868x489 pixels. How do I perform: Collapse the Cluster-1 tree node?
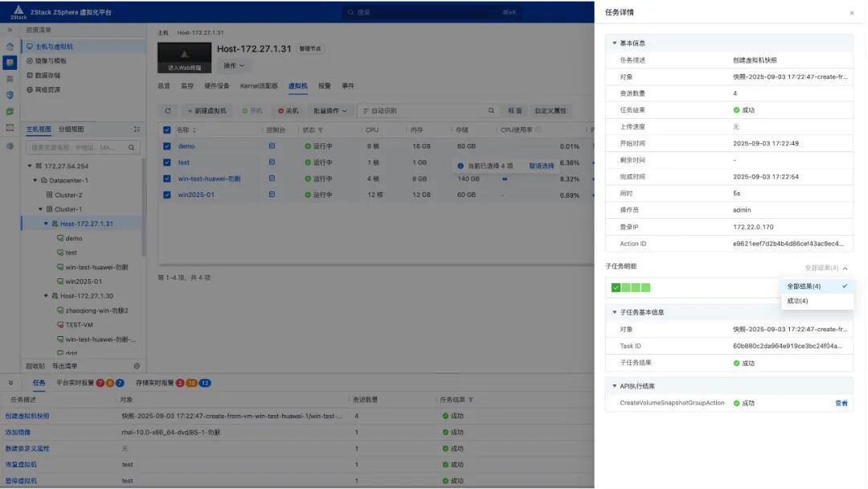click(40, 209)
